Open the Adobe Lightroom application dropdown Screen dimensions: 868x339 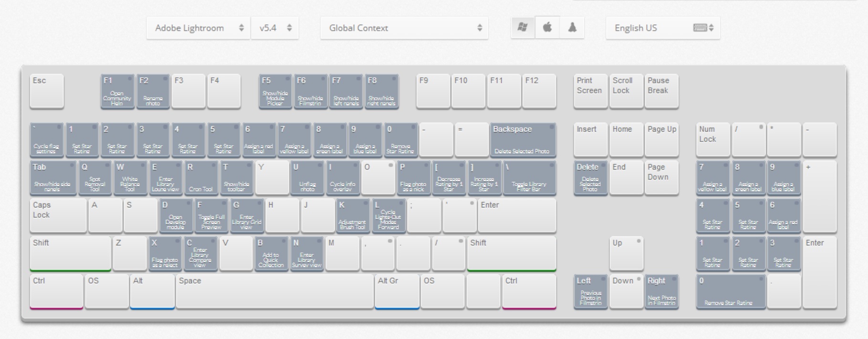198,28
